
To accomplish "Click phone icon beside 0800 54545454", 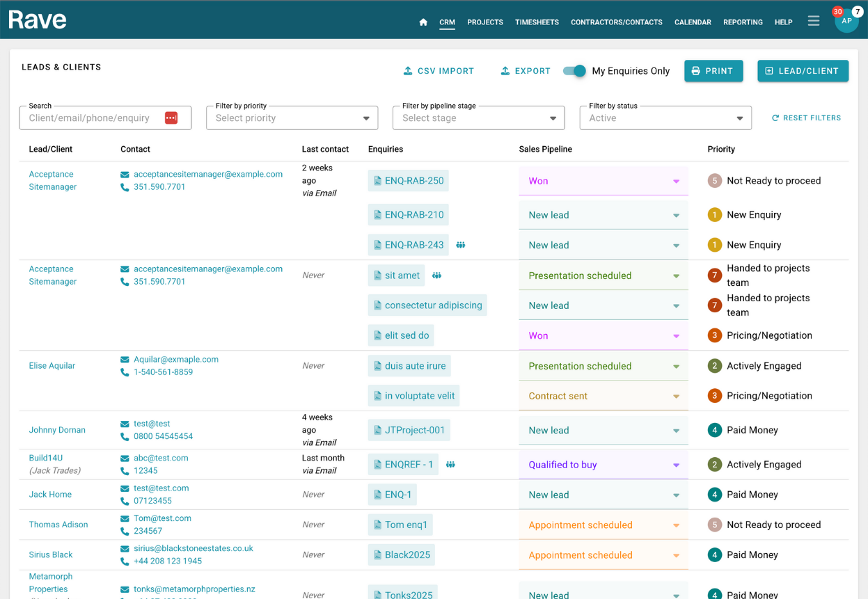I will click(x=125, y=437).
